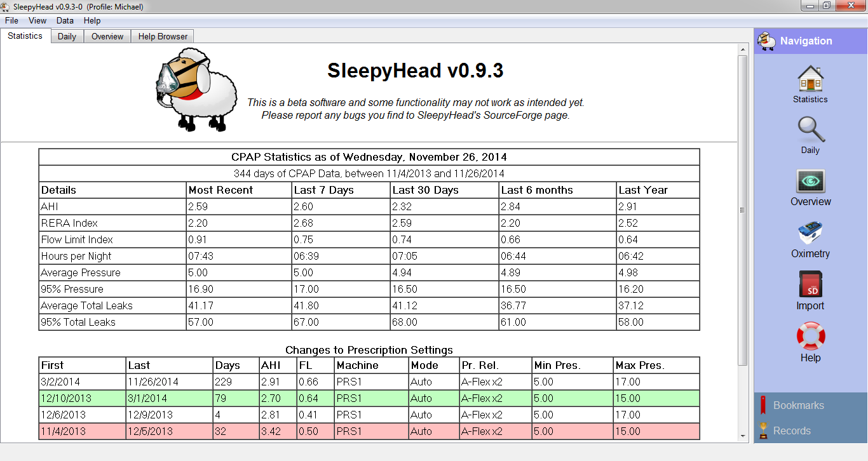
Task: Switch to the Overview tab
Action: click(107, 36)
